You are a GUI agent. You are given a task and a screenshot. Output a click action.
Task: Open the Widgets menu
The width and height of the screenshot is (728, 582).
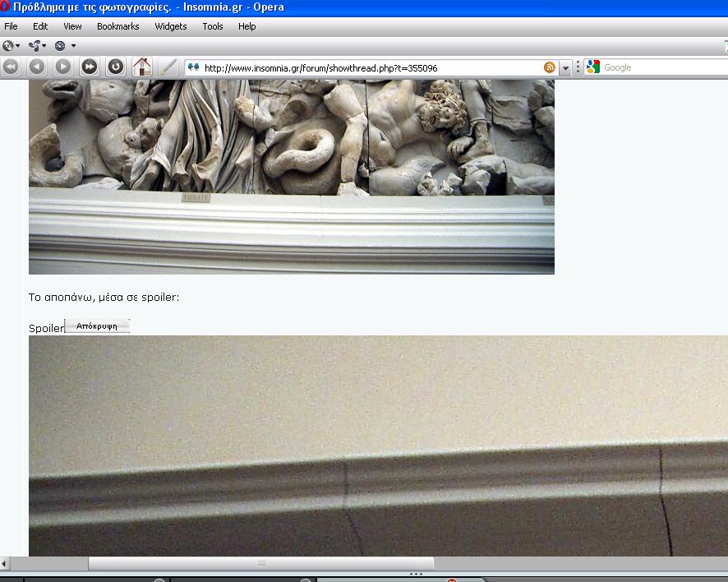coord(171,26)
